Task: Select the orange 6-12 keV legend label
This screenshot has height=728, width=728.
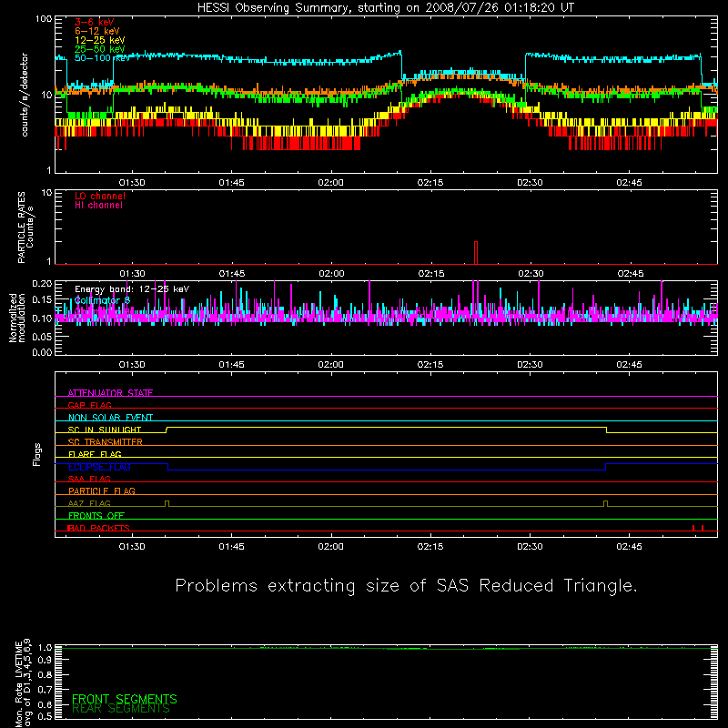Action: (x=97, y=31)
